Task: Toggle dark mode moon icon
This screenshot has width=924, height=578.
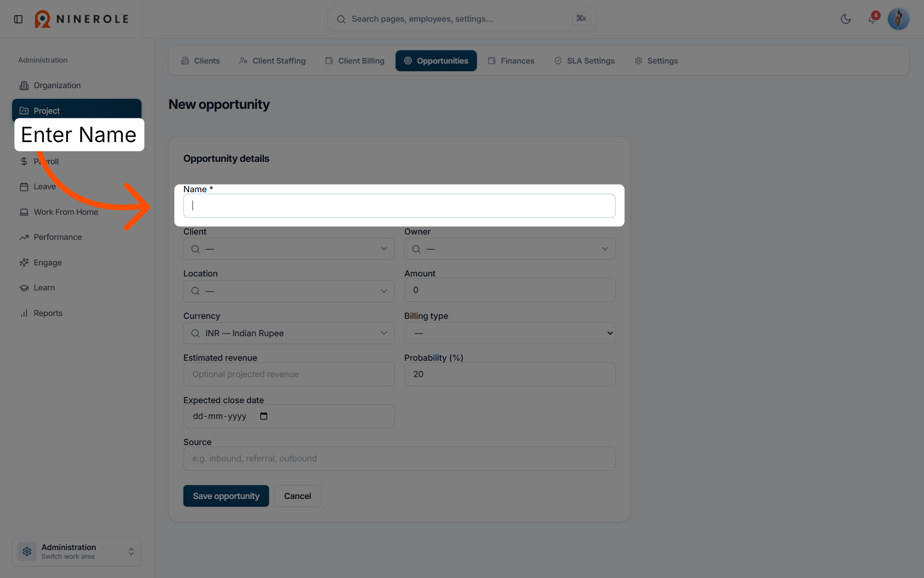Action: [x=846, y=19]
